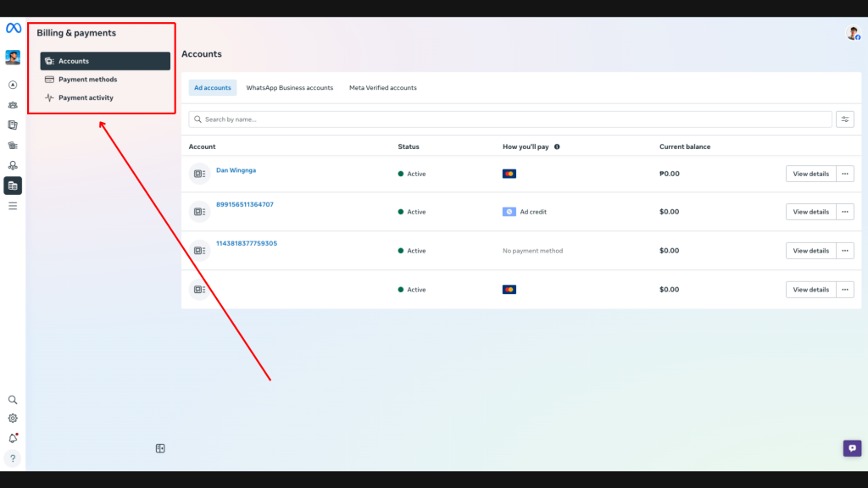Click the 'No payment method' text
868x488 pixels.
tap(532, 251)
